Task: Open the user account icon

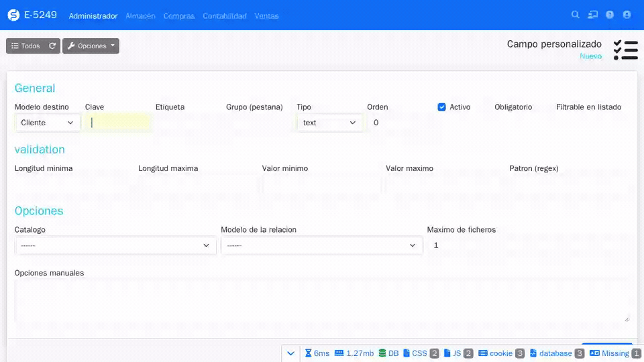Action: 627,15
